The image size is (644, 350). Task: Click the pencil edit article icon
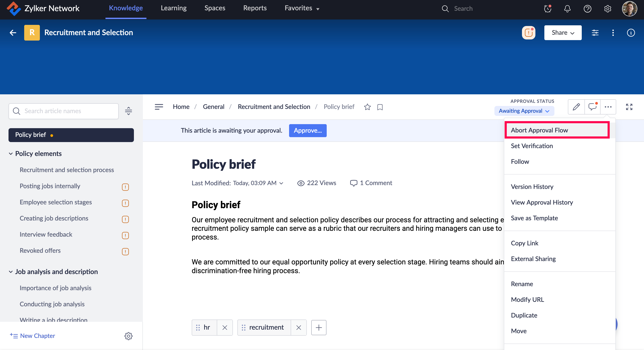point(576,107)
